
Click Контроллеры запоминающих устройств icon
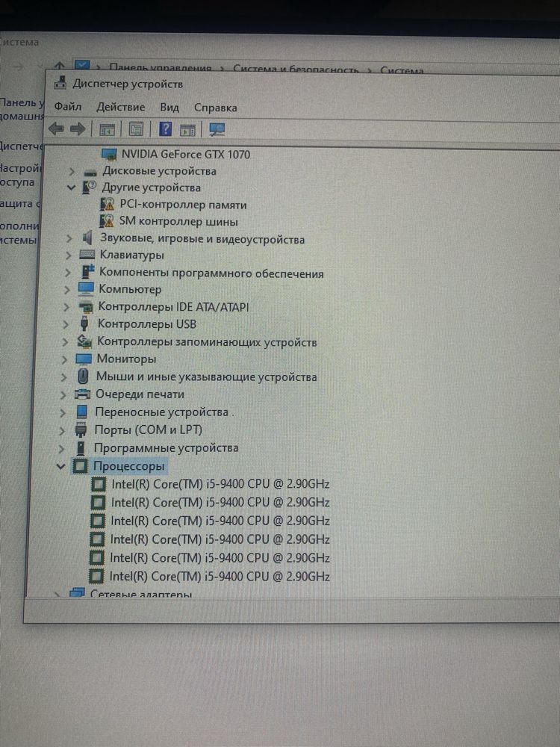pyautogui.click(x=84, y=341)
